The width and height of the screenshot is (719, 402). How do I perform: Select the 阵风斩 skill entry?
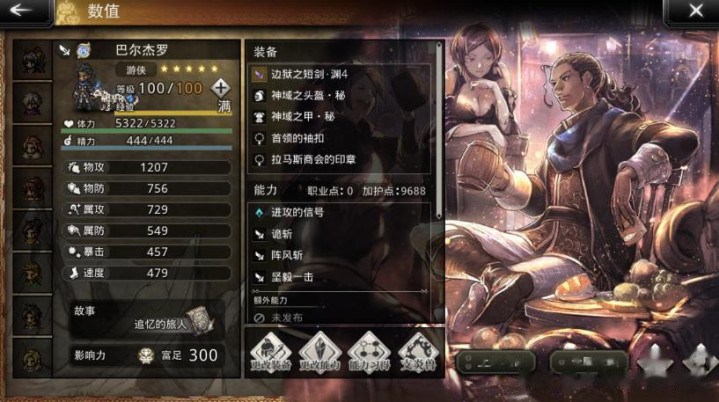(x=339, y=255)
